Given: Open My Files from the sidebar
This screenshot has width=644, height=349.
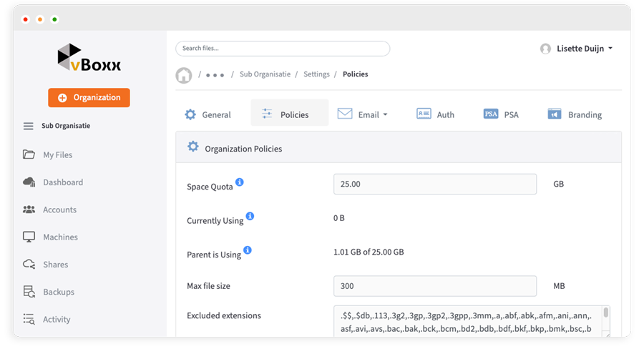Looking at the screenshot, I should (57, 154).
